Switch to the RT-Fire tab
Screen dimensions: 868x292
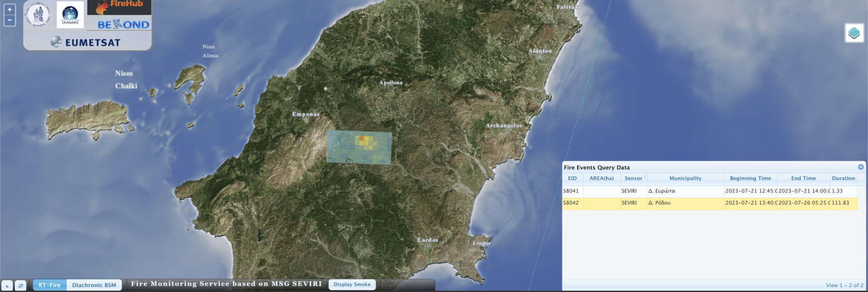pyautogui.click(x=49, y=285)
